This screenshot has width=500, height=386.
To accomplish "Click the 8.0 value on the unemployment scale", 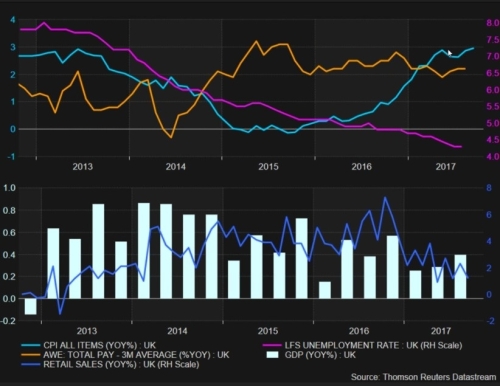I will pyautogui.click(x=493, y=23).
